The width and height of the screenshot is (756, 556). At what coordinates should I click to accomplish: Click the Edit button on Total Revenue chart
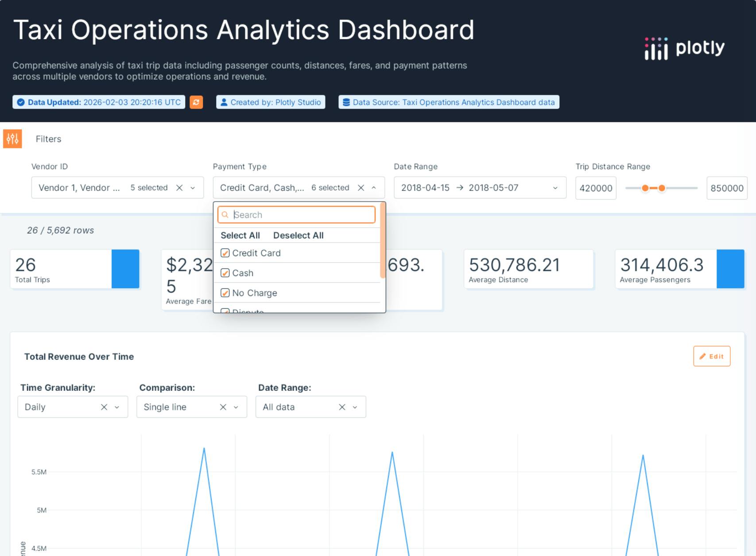coord(711,356)
